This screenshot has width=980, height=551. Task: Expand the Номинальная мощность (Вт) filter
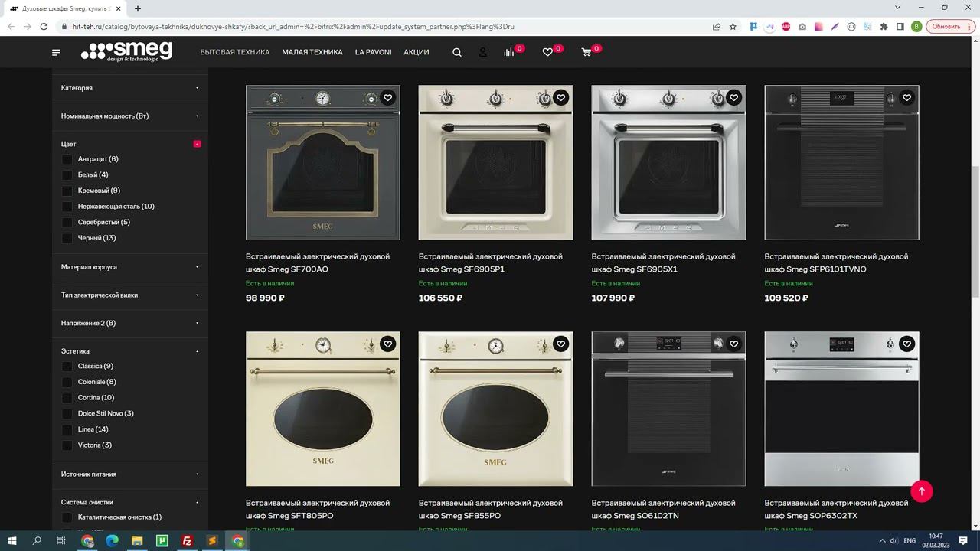(x=130, y=116)
